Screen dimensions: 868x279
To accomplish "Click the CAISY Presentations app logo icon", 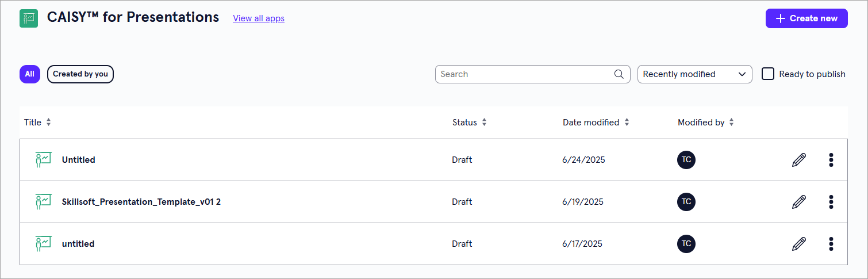I will click(x=29, y=18).
